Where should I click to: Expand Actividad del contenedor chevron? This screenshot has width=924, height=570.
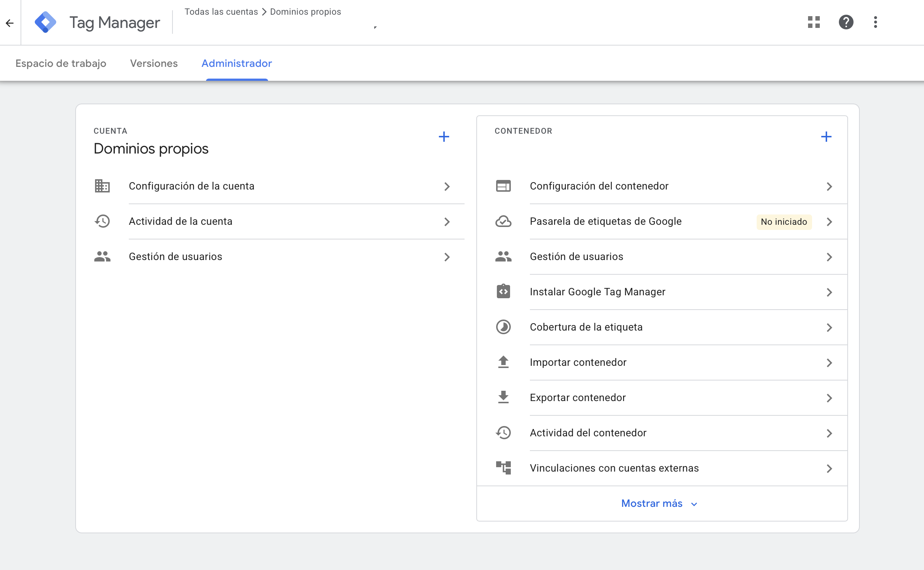[829, 433]
